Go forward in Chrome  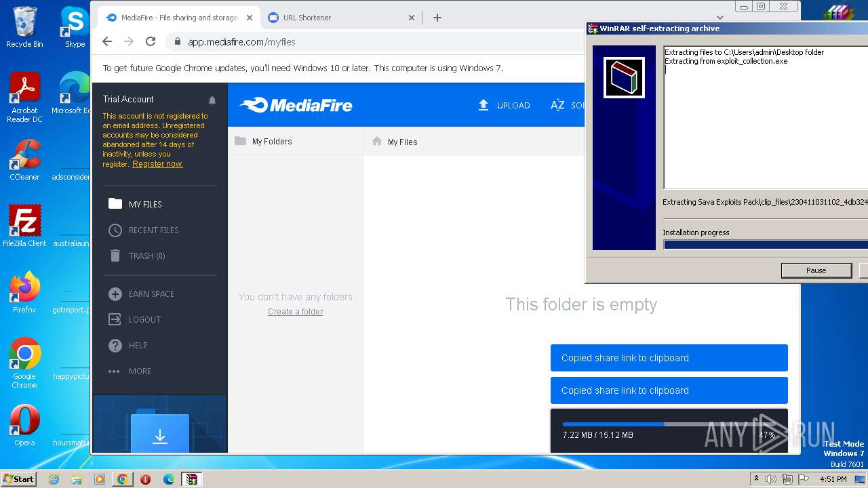129,41
